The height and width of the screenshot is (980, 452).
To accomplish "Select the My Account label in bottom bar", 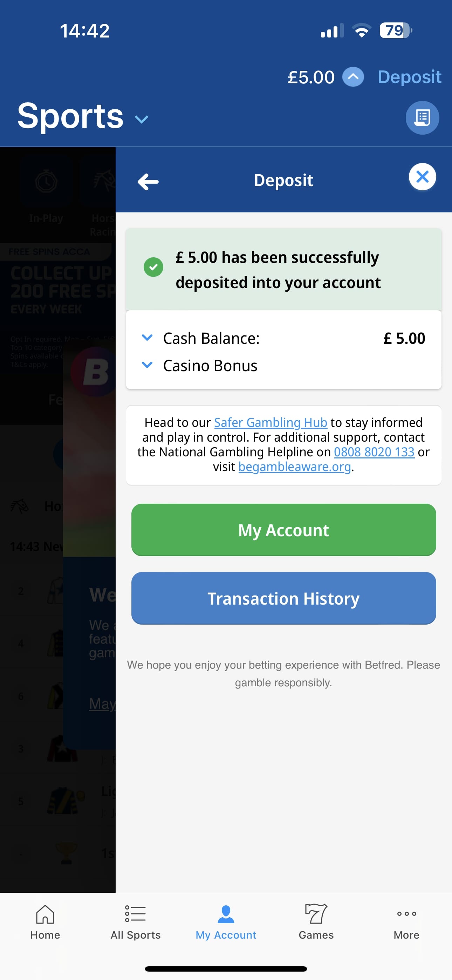I will pyautogui.click(x=226, y=935).
